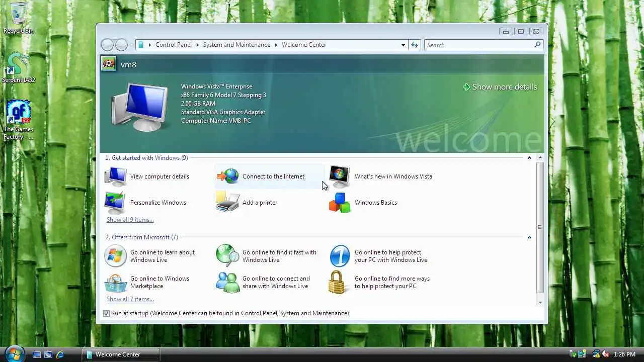Expand the arrow after System and Maintenance breadcrumb
The height and width of the screenshot is (362, 644).
276,45
